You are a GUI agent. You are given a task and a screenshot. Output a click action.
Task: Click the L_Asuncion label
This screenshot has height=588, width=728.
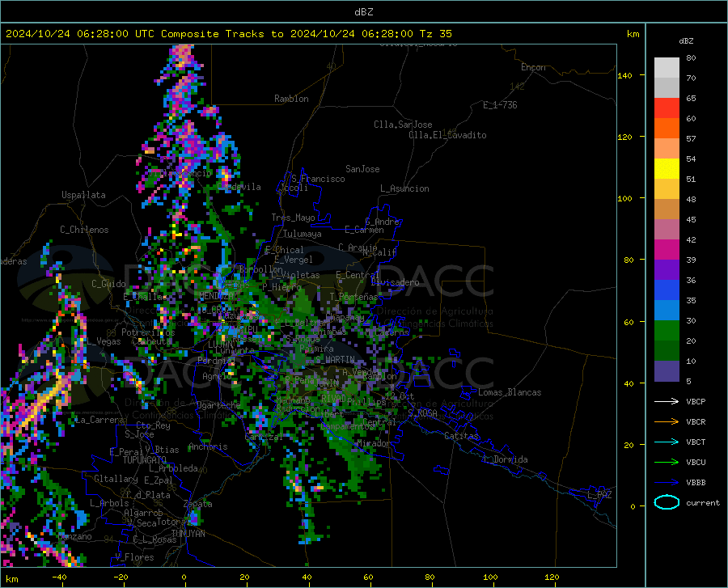405,188
